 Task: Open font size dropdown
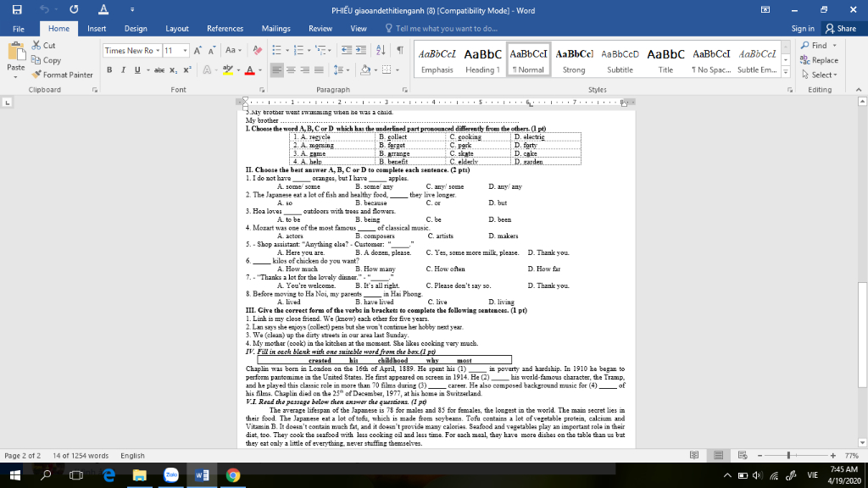tap(185, 50)
